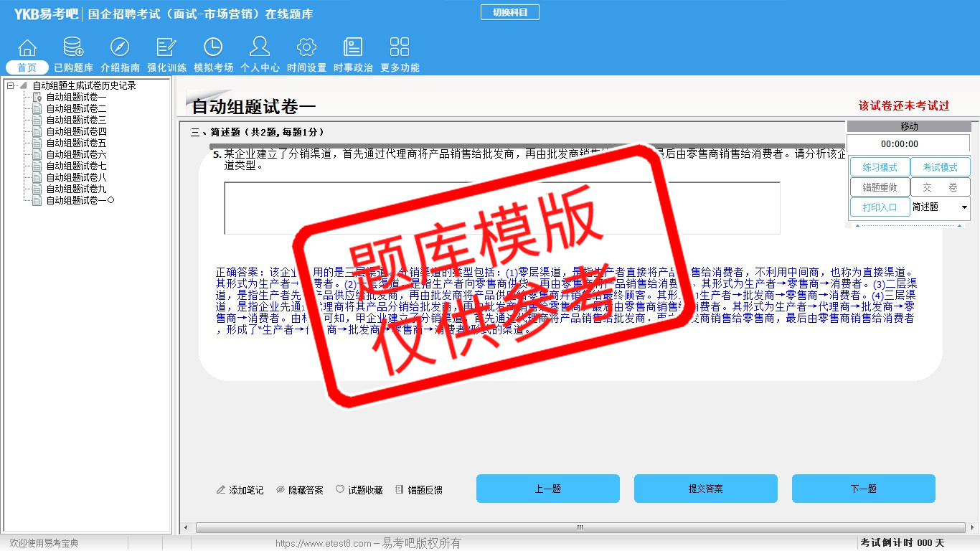Screen dimensions: 980x551
Task: Click the 试题收藏 heart icon
Action: click(340, 489)
